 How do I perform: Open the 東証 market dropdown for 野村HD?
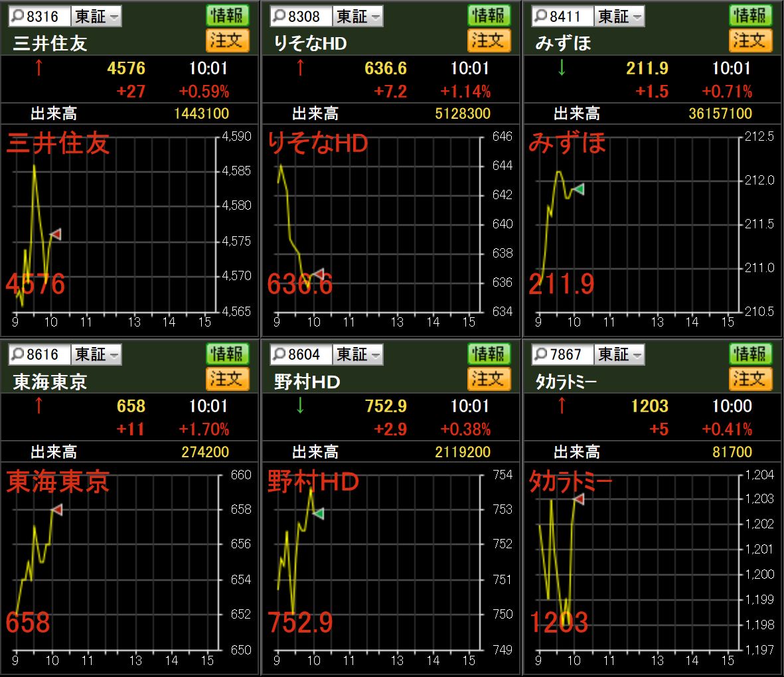358,354
